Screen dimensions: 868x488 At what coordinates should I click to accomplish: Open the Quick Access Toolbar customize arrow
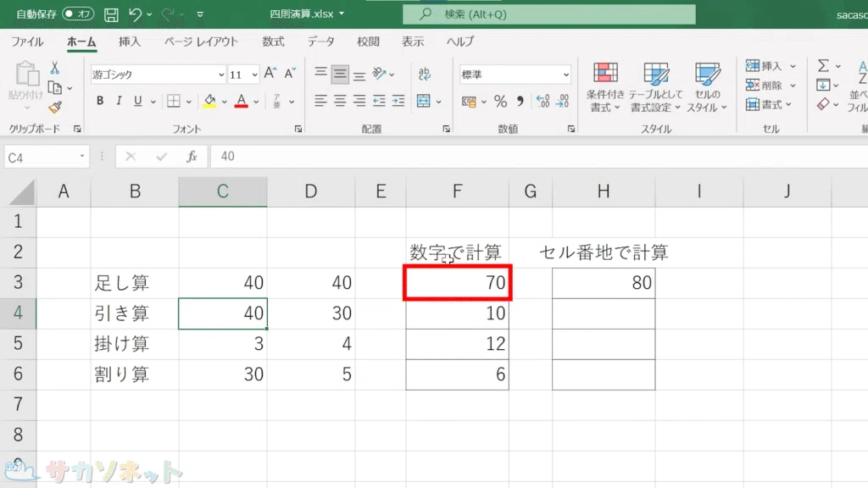tap(200, 14)
